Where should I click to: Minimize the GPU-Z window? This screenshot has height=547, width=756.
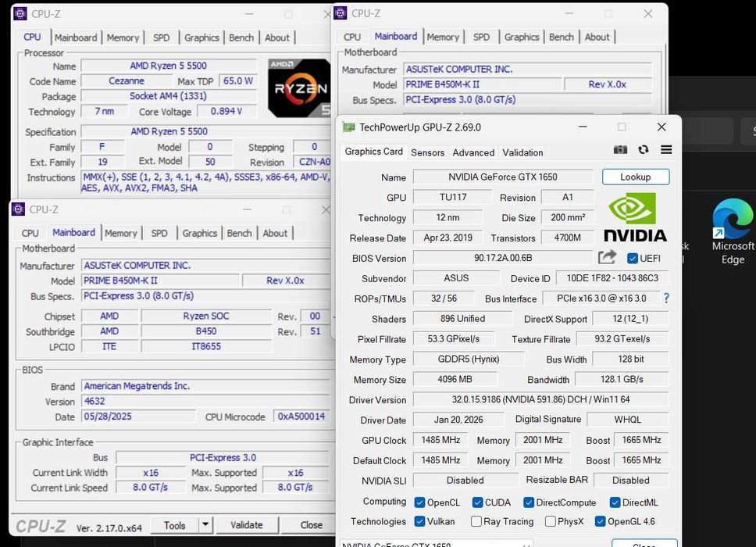[583, 127]
